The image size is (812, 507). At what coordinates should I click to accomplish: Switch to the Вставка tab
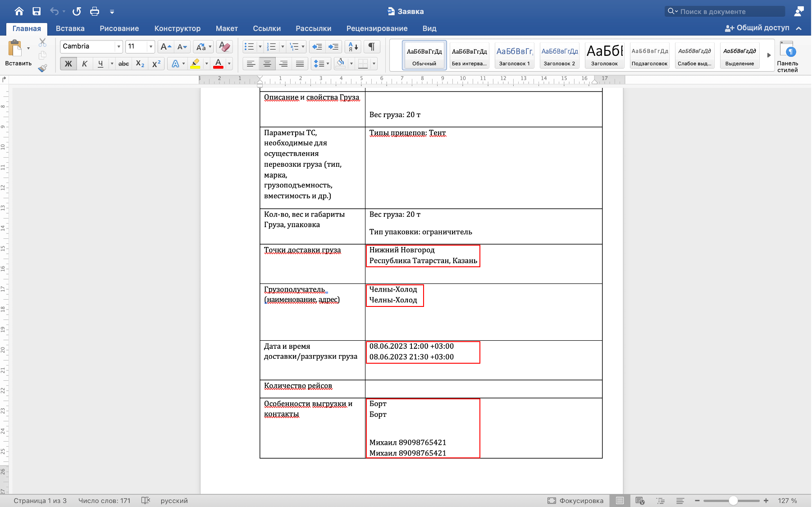(x=70, y=28)
